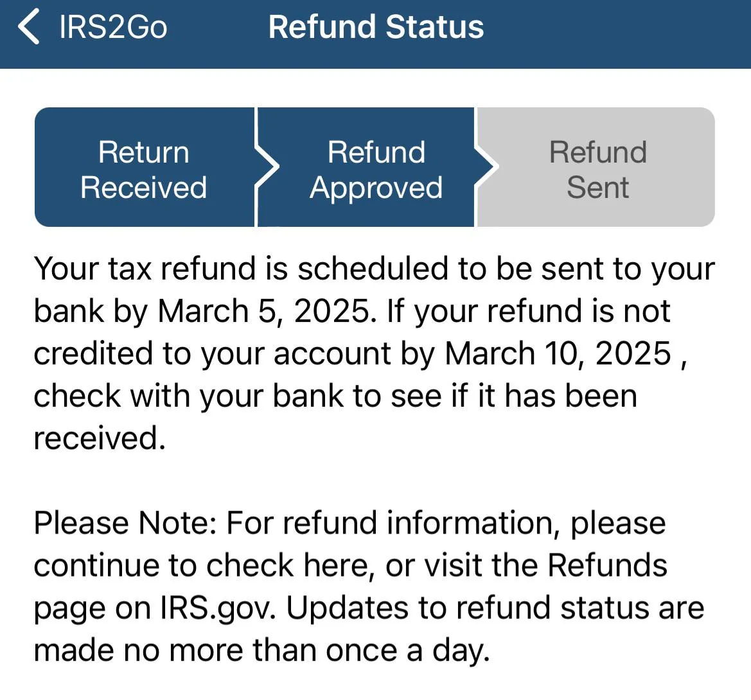
Task: Click the arrow between Refund Approved and Refund Sent
Action: coord(487,167)
